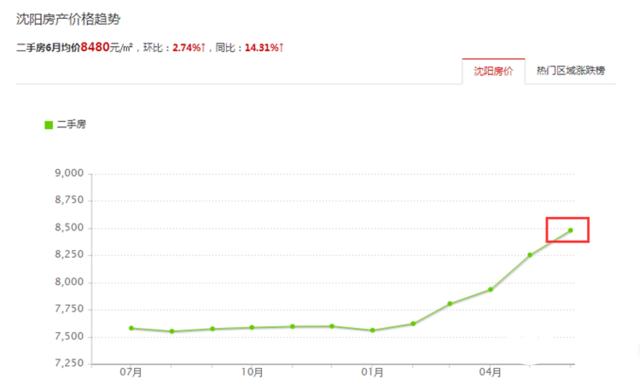Open the 热门区域涨跌榜 tab

tap(570, 71)
